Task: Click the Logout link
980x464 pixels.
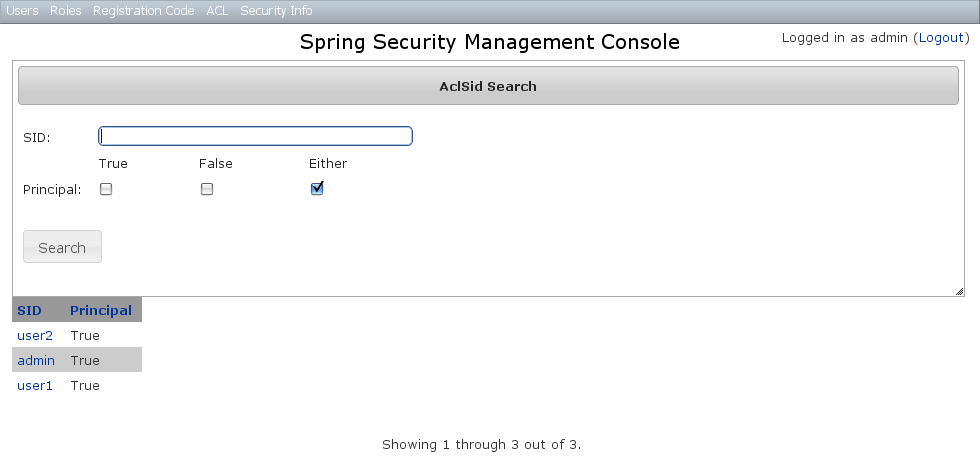Action: click(x=941, y=38)
